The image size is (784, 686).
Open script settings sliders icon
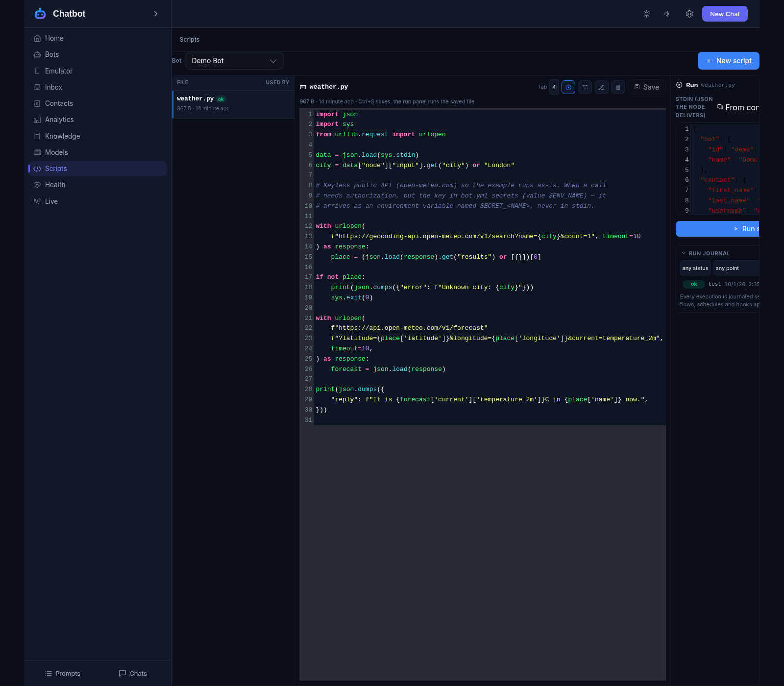585,87
